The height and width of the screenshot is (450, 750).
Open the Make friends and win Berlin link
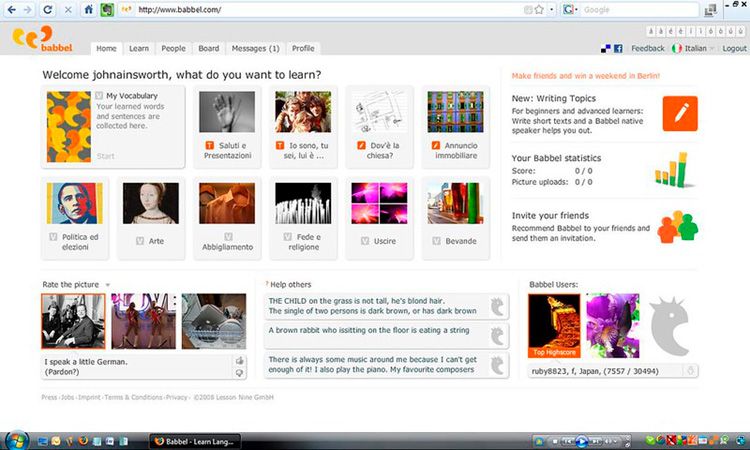coord(585,76)
